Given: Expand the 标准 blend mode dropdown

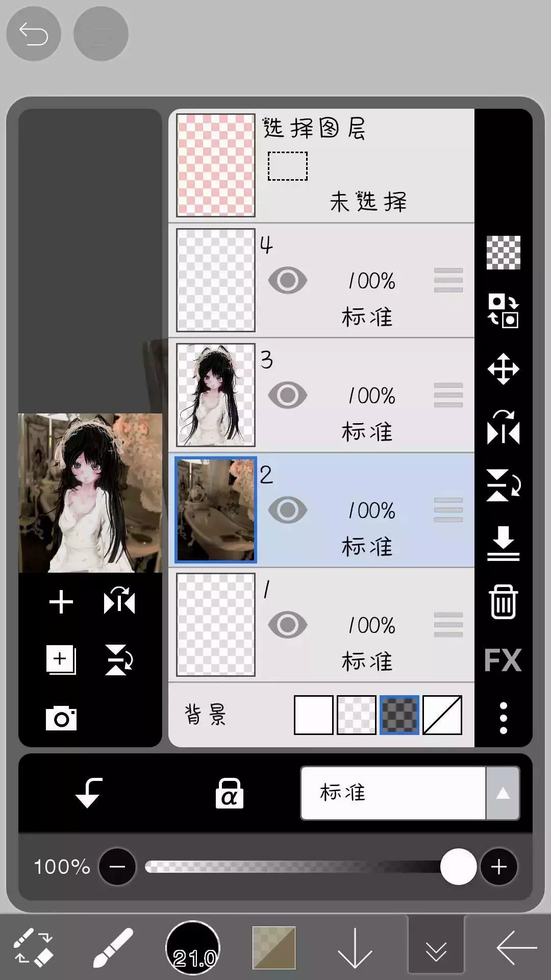Looking at the screenshot, I should click(x=503, y=793).
